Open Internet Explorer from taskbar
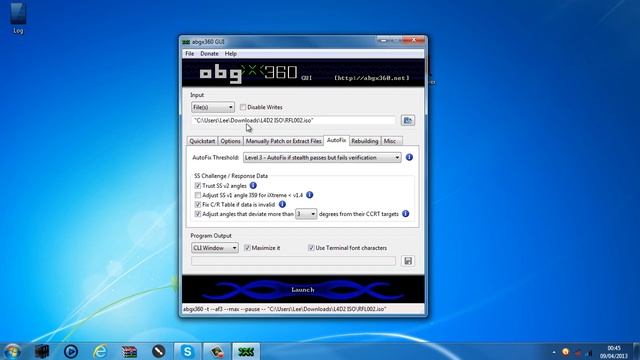 (100, 351)
